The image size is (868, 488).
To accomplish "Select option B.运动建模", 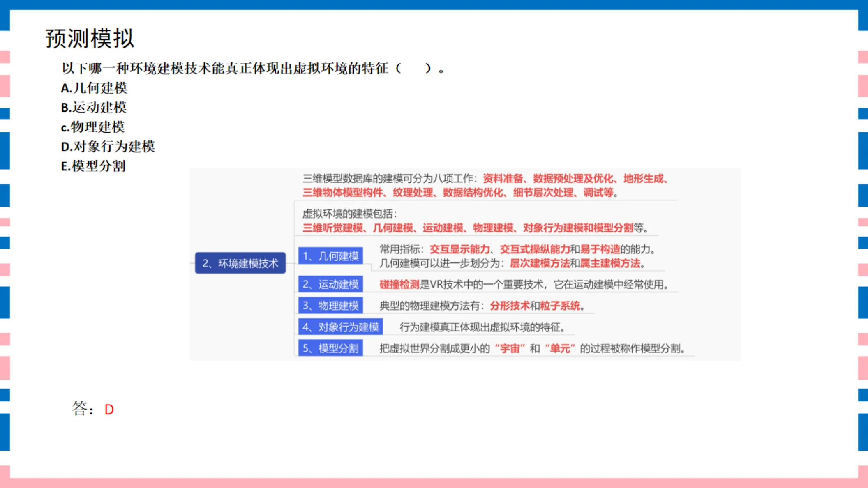I will pyautogui.click(x=94, y=108).
